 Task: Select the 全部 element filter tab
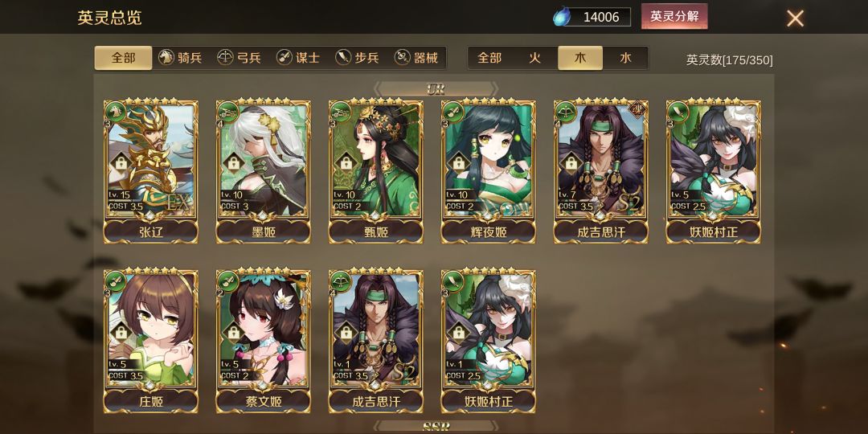pyautogui.click(x=490, y=58)
